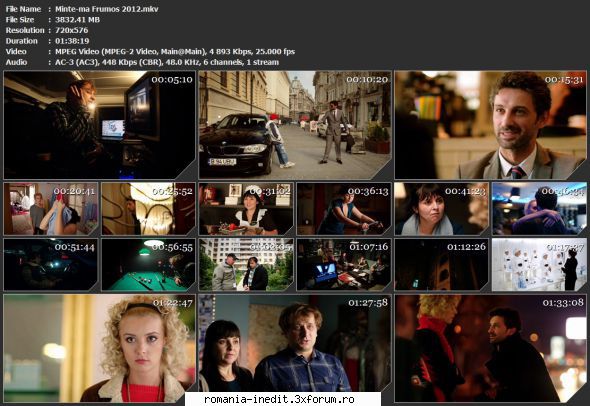This screenshot has width=590, height=406.
Task: Click the romania-inedit.3xforum.ro caption
Action: (279, 399)
